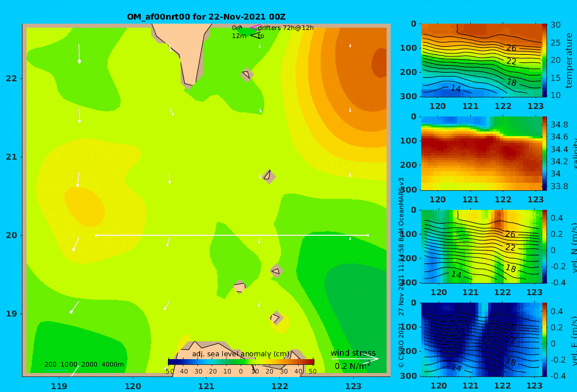Viewport: 577px width, 392px height.
Task: Click the CSIRO copyright vertical text
Action: coord(401,272)
